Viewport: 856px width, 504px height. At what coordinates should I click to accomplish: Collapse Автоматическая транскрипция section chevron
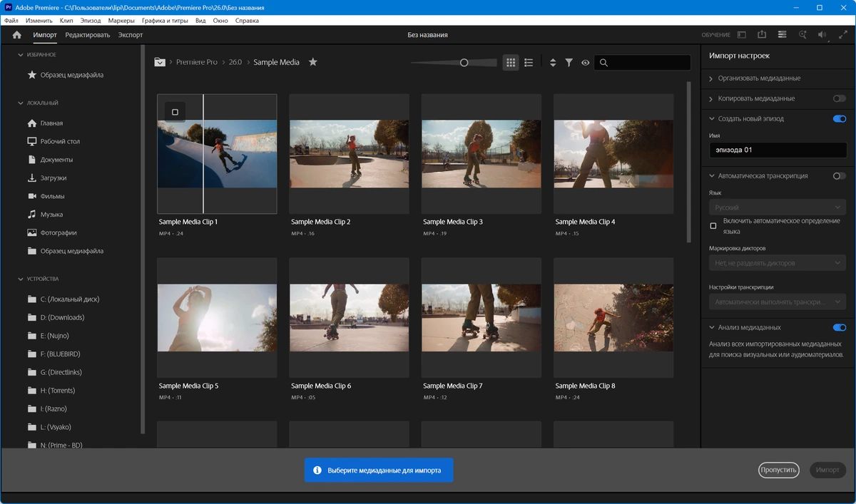click(x=711, y=176)
